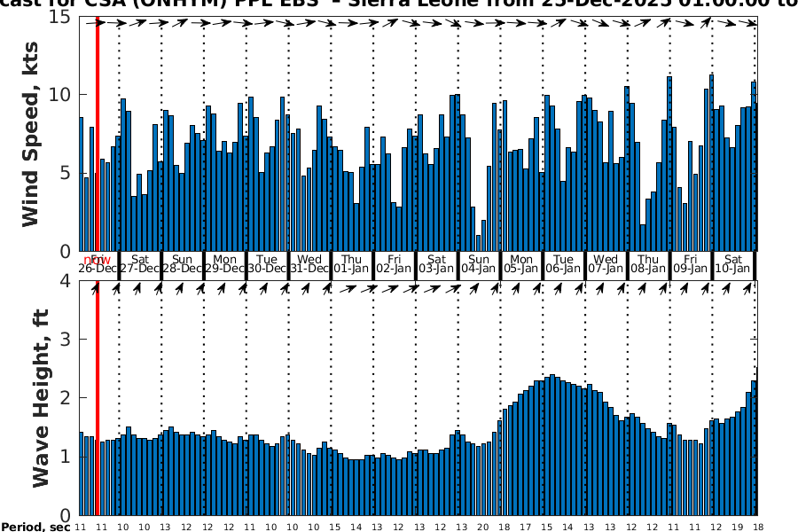Image resolution: width=798 pixels, height=532 pixels.
Task: Select the 'Sat 10-Jan' date label
Action: [734, 263]
